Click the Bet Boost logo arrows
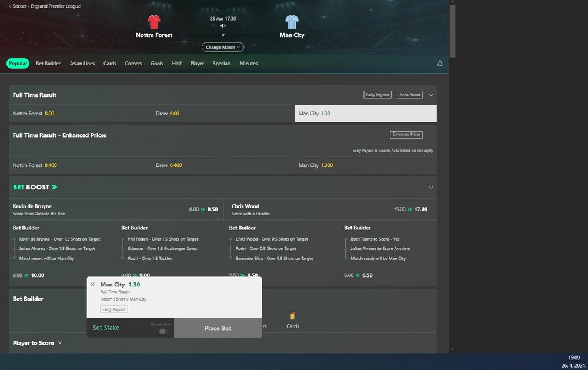The width and height of the screenshot is (588, 370). pyautogui.click(x=54, y=187)
